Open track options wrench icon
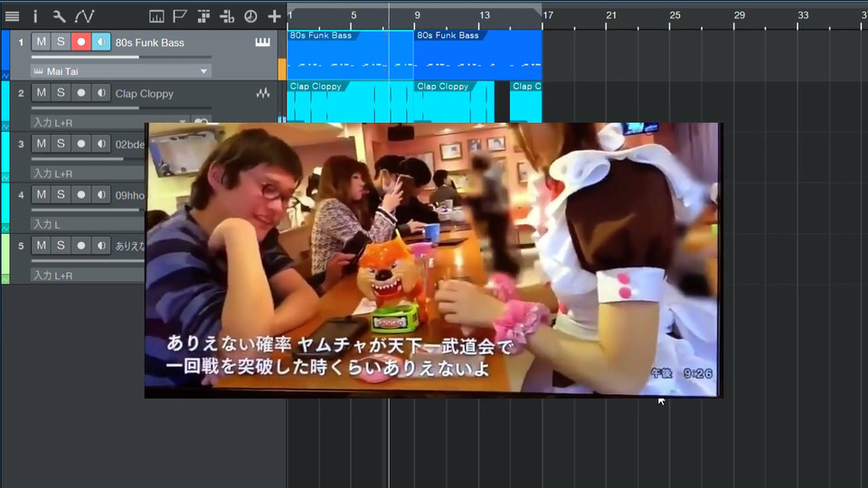The width and height of the screenshot is (868, 488). pyautogui.click(x=59, y=16)
